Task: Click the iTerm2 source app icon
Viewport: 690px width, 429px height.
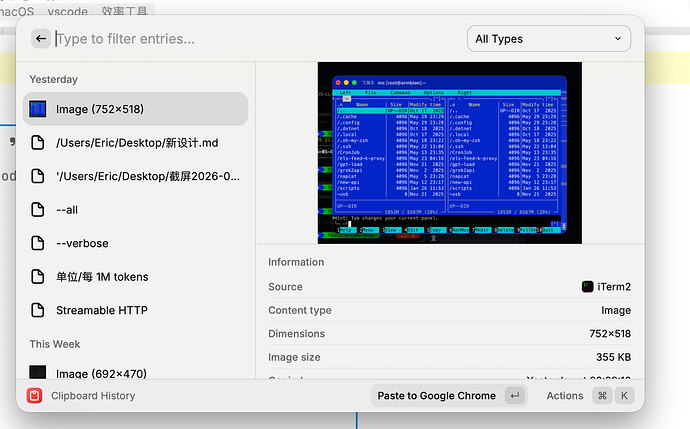Action: pyautogui.click(x=587, y=286)
